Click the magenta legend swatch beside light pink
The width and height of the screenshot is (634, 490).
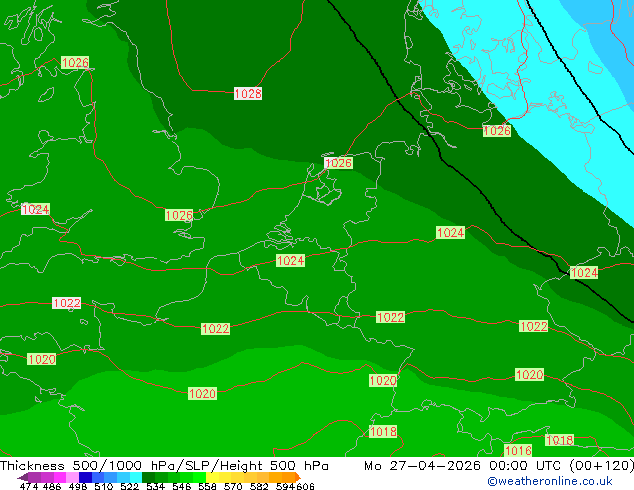coord(60,477)
